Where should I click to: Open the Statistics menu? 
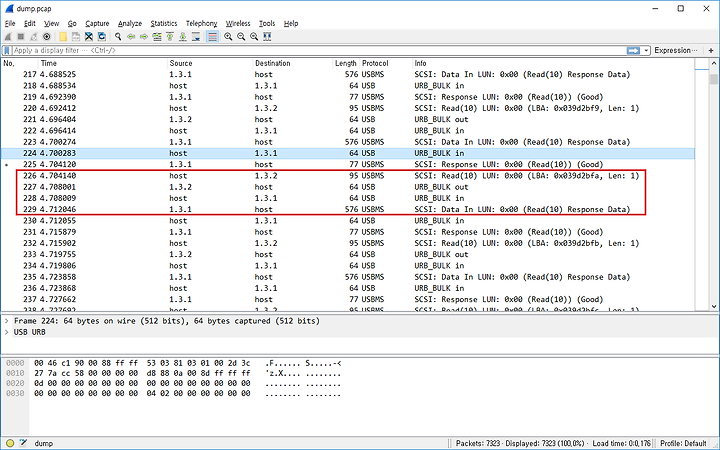(x=163, y=23)
